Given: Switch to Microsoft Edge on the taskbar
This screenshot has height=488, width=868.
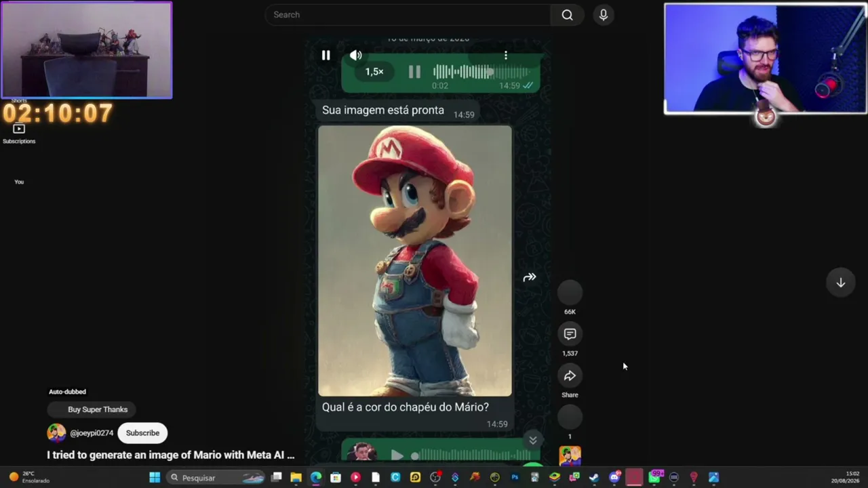Looking at the screenshot, I should (x=316, y=478).
